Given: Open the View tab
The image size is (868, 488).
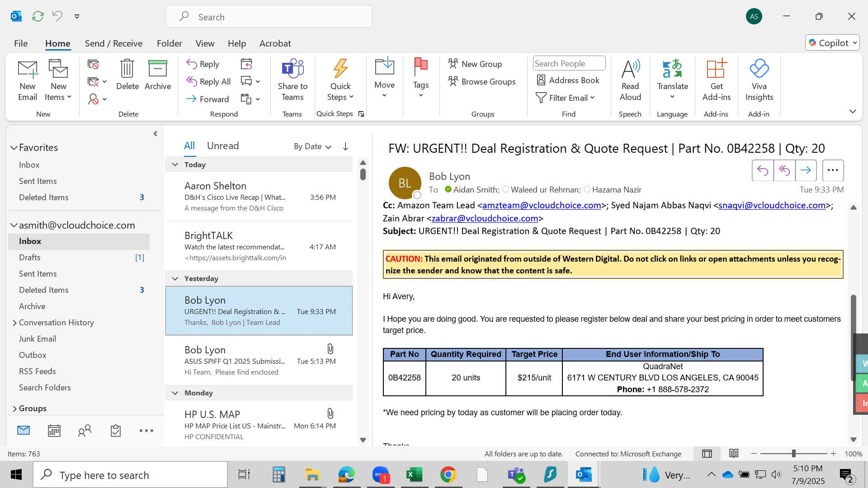Looking at the screenshot, I should pyautogui.click(x=205, y=43).
